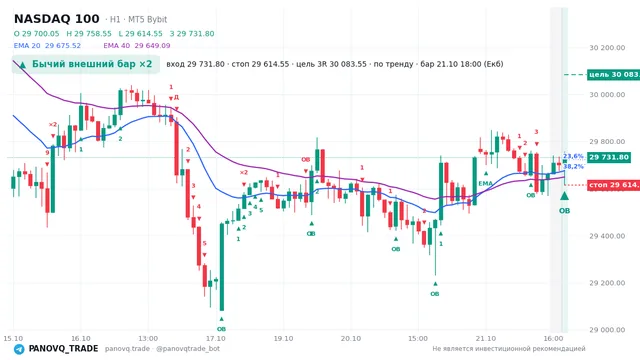640x360 pixels.
Task: Click the 29 400.00 price axis label
Action: [607, 236]
